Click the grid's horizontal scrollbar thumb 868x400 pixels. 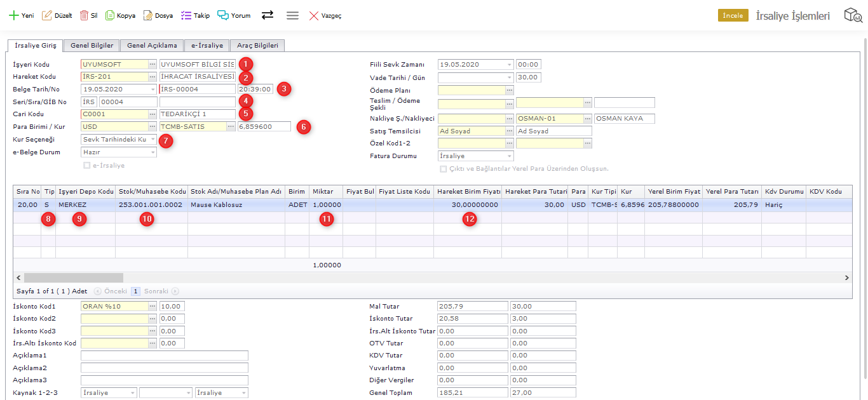pos(73,278)
